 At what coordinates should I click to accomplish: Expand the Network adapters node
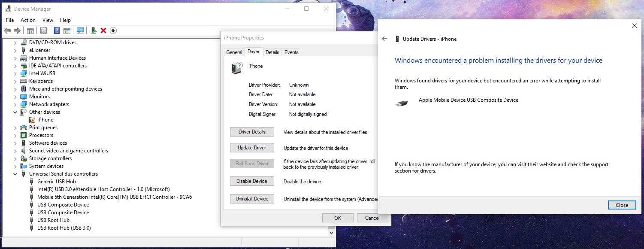pyautogui.click(x=15, y=104)
